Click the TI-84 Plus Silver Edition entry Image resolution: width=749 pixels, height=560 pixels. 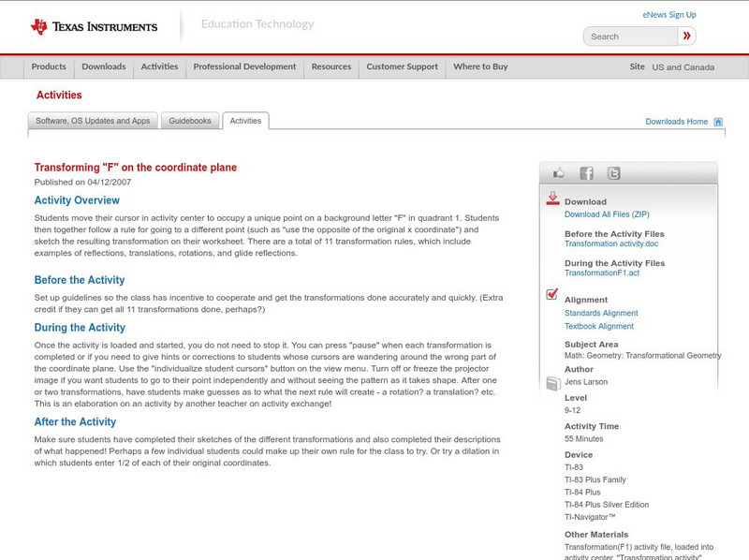[x=607, y=505]
